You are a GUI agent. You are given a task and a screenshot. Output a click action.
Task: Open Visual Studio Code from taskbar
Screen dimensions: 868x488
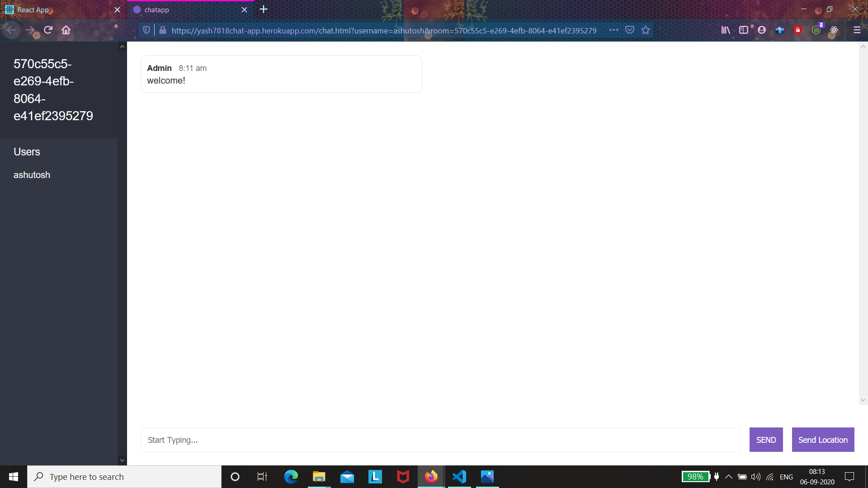[459, 477]
